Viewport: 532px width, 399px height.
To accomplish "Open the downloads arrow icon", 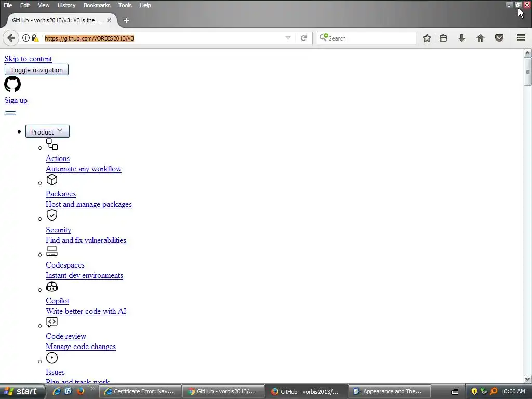I will 462,38.
